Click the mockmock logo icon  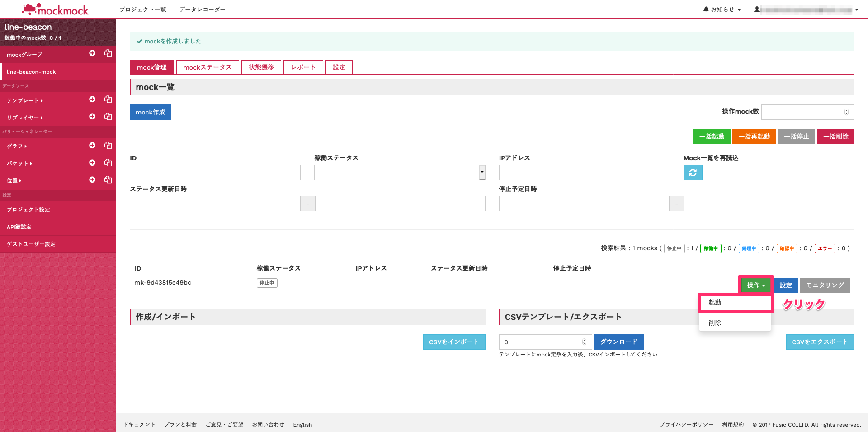coord(31,8)
